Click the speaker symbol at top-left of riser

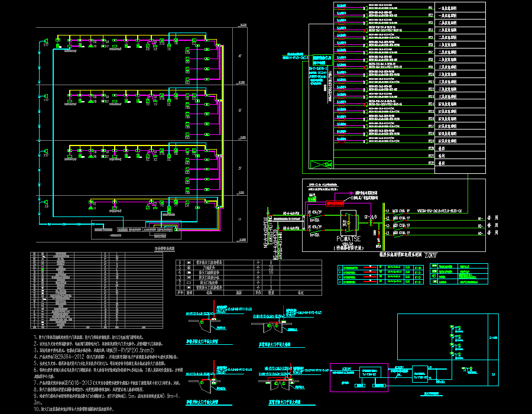(x=46, y=41)
